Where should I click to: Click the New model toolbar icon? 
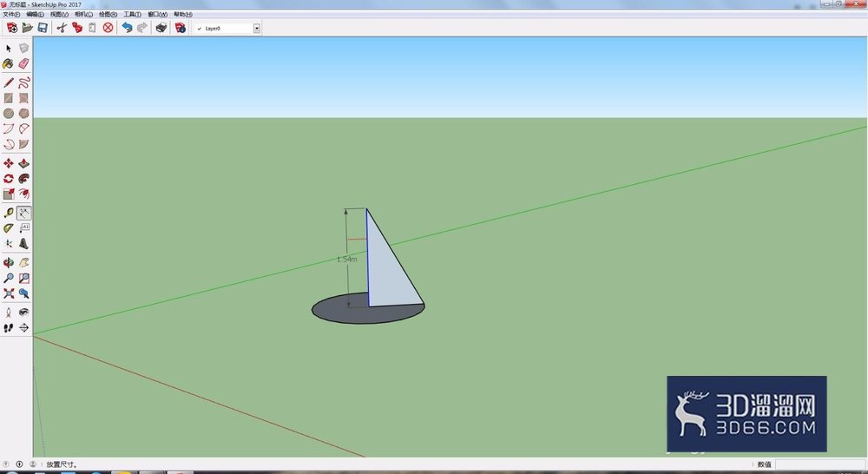(x=11, y=28)
